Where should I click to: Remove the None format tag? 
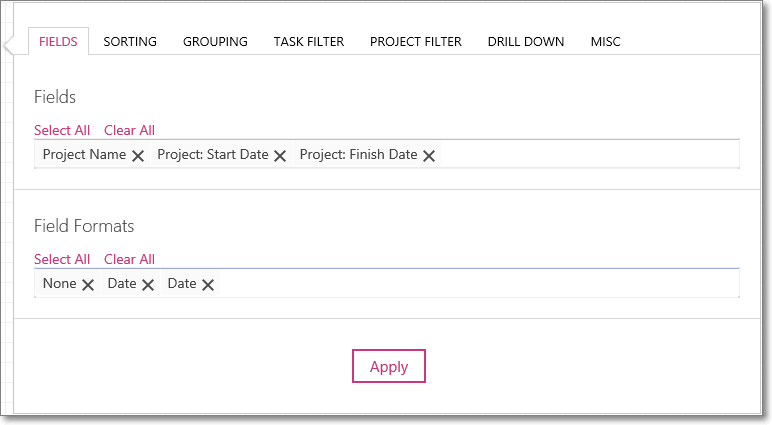point(88,285)
